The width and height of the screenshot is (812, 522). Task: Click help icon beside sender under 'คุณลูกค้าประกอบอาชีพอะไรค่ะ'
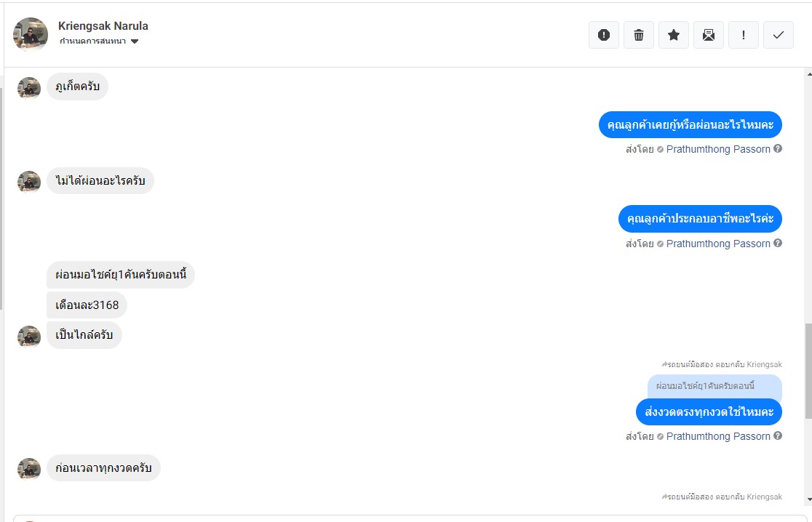point(778,244)
